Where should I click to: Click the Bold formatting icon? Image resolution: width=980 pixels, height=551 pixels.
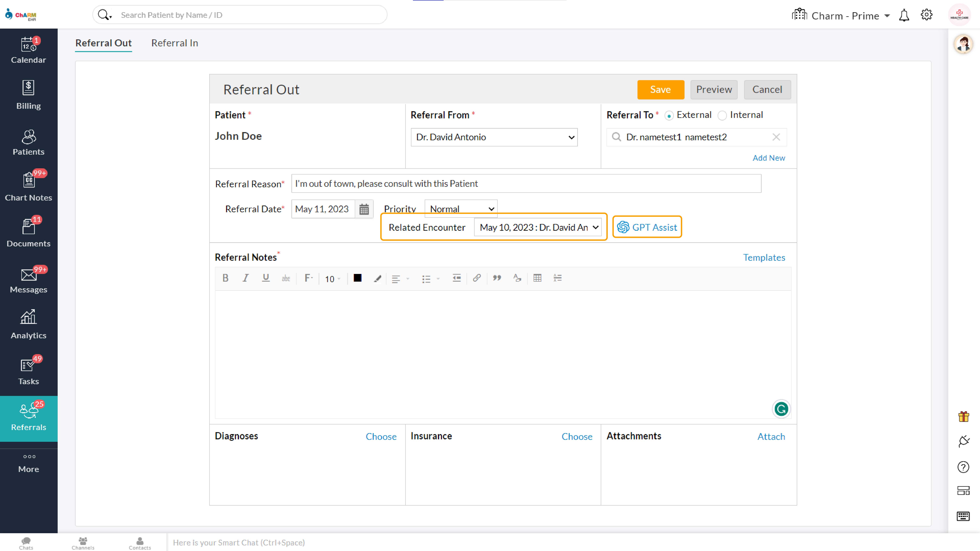coord(225,278)
